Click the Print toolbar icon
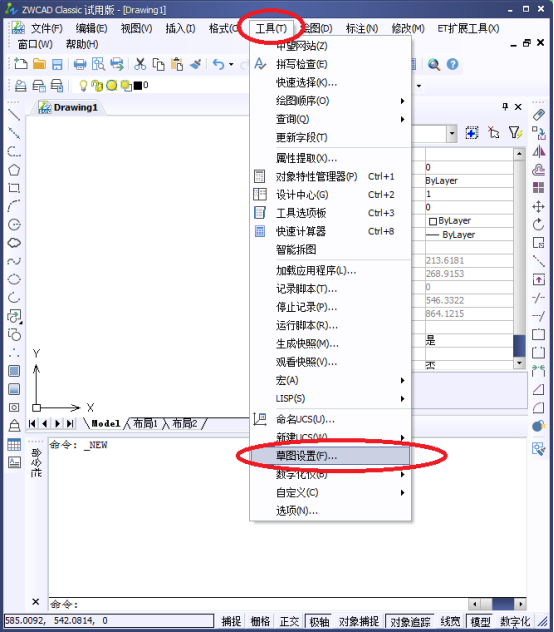 point(79,64)
